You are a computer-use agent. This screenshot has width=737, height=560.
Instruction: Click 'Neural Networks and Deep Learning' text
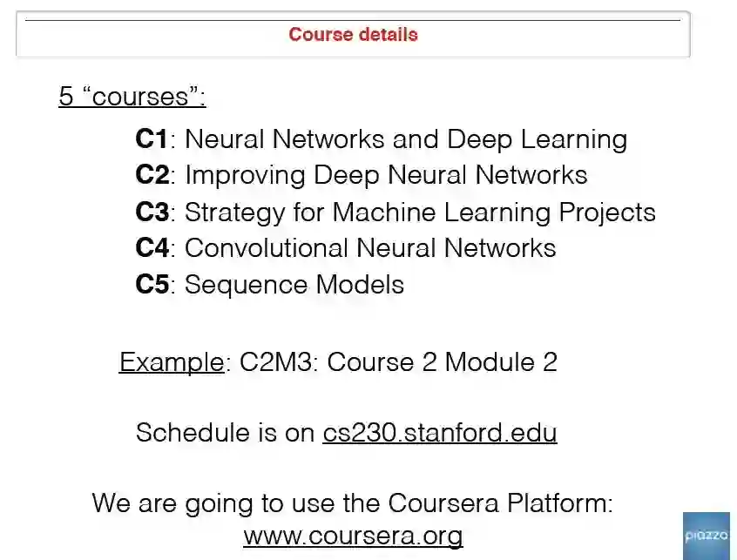tap(406, 139)
